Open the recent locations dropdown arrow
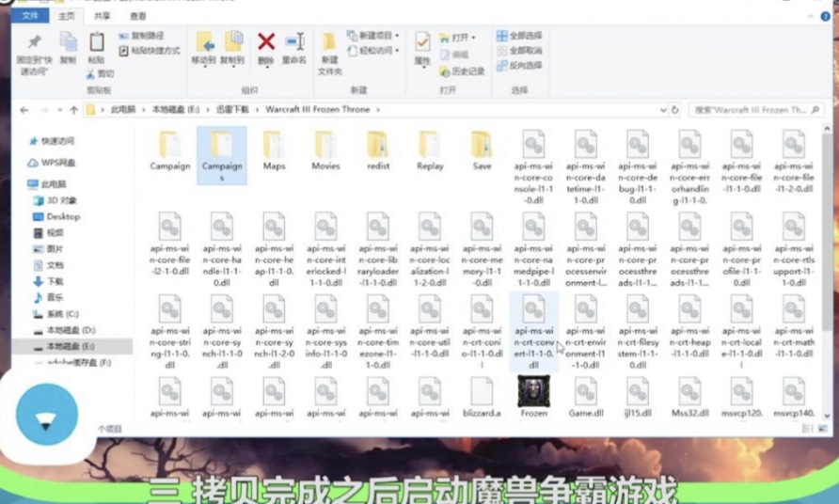The height and width of the screenshot is (504, 839). 60,110
